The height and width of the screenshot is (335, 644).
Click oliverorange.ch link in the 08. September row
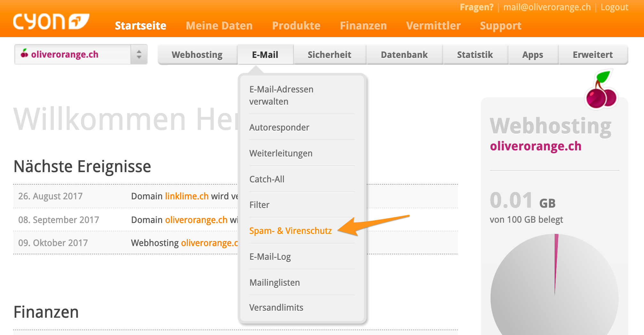(x=196, y=220)
